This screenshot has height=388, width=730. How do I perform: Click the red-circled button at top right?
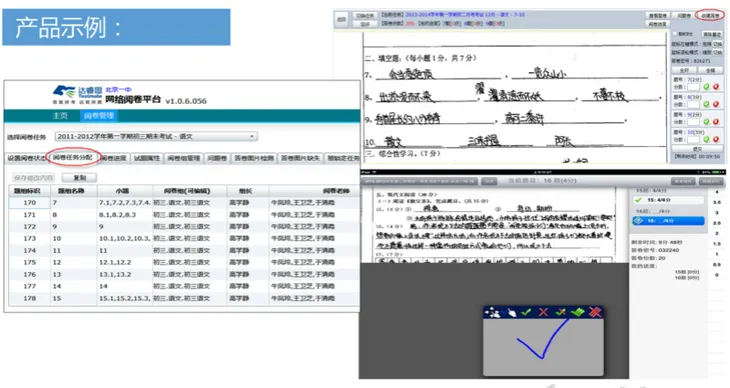pyautogui.click(x=710, y=15)
